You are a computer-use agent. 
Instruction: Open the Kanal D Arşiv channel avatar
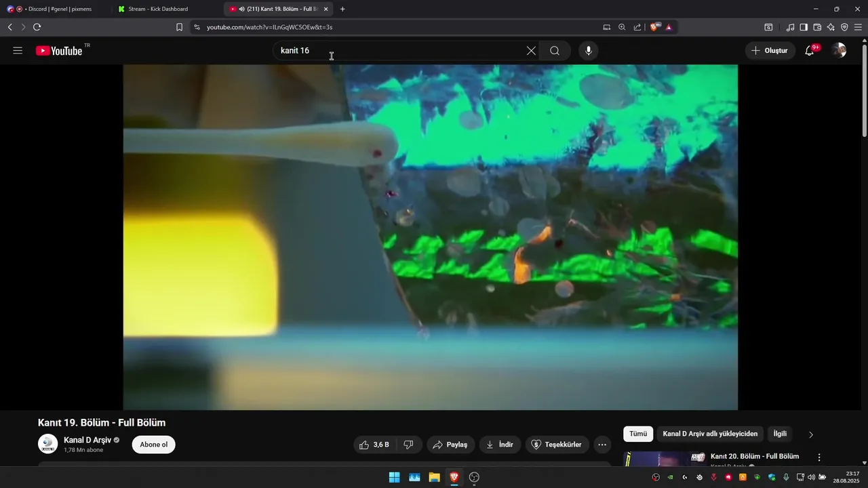point(47,444)
